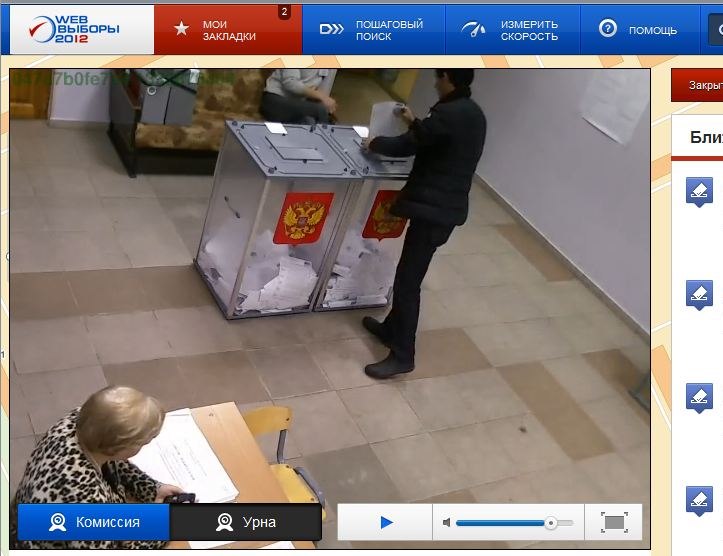Click the red Закрыть button
The image size is (723, 556).
point(702,85)
